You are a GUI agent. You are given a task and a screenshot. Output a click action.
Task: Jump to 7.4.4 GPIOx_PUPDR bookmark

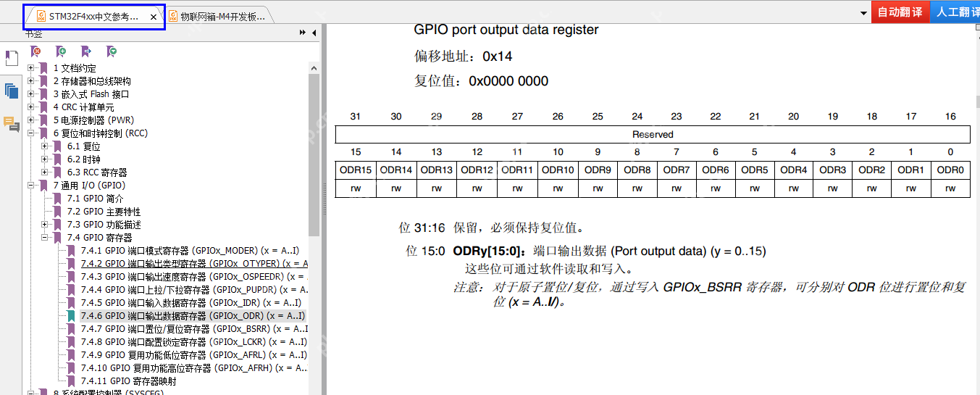pos(194,290)
